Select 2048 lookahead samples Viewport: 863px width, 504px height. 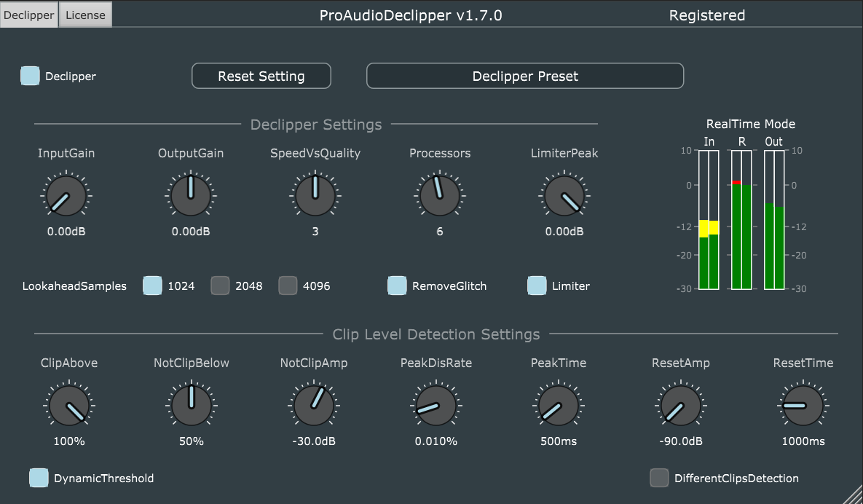click(x=220, y=286)
